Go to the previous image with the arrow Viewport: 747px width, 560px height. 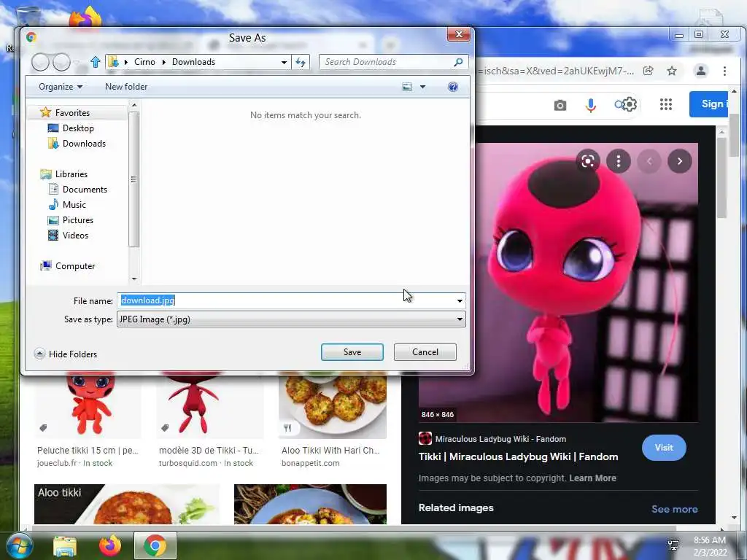649,161
